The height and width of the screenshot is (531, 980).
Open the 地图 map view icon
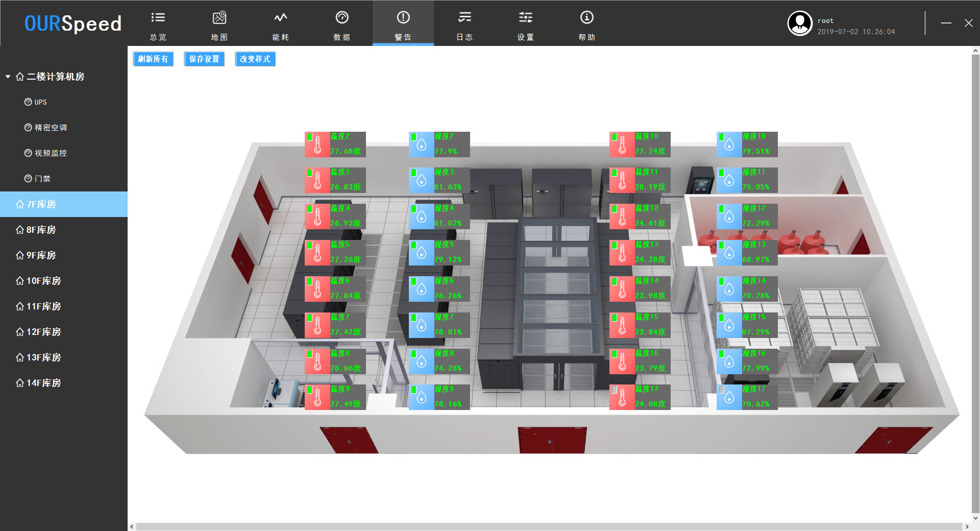219,18
